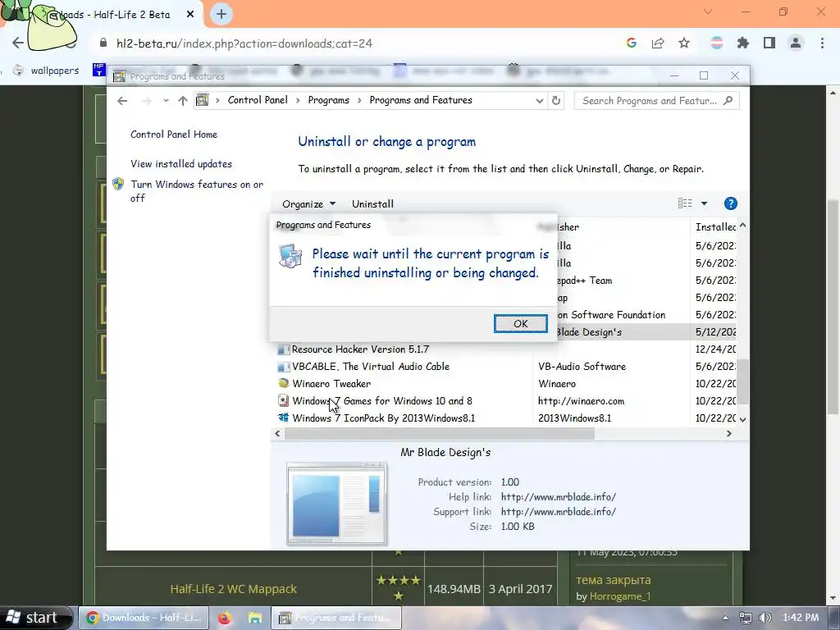The width and height of the screenshot is (840, 630).
Task: Click the volume speaker tray icon
Action: click(x=765, y=618)
